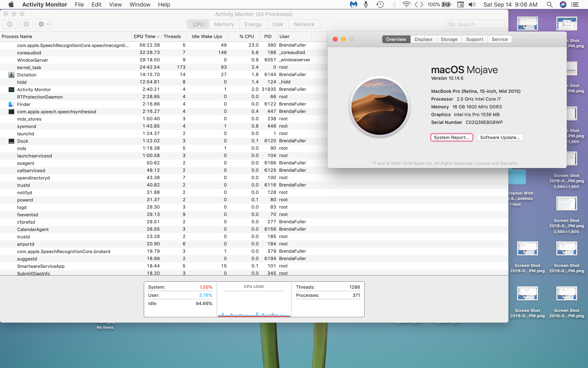Select the SmartwareServiceApp process row

click(x=254, y=266)
